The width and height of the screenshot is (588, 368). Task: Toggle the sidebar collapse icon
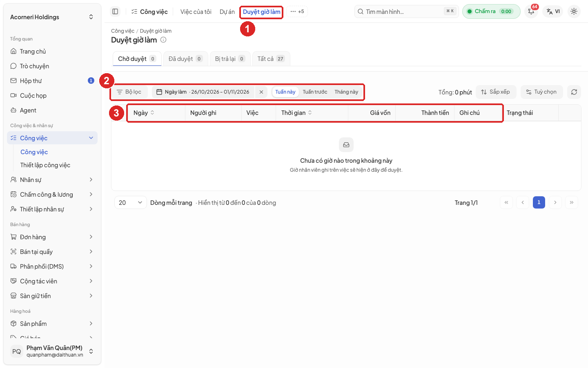(115, 11)
